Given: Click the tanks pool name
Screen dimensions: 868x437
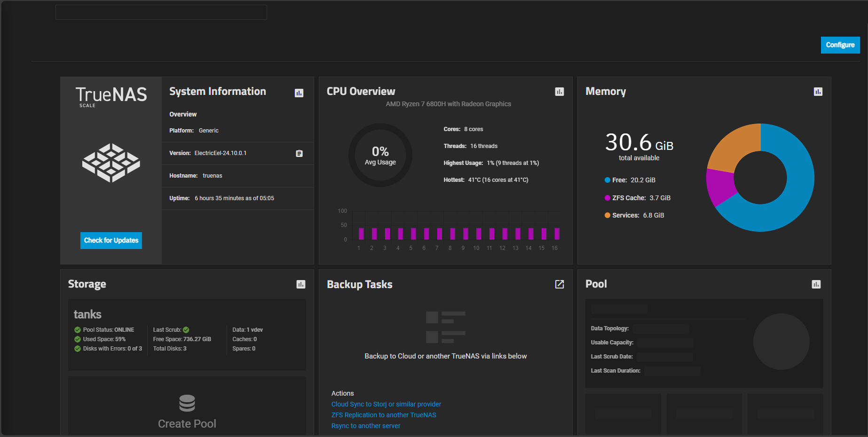Looking at the screenshot, I should pyautogui.click(x=87, y=314).
